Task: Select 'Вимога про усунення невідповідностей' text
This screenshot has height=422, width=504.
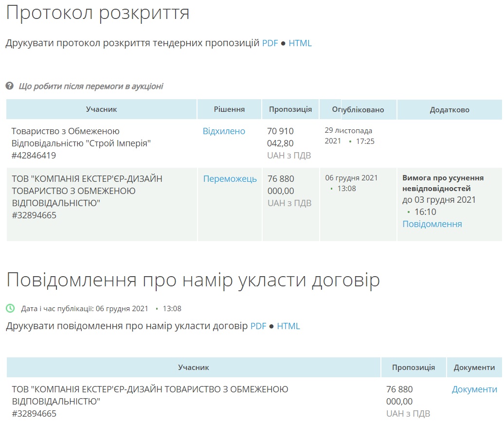Action: point(443,183)
